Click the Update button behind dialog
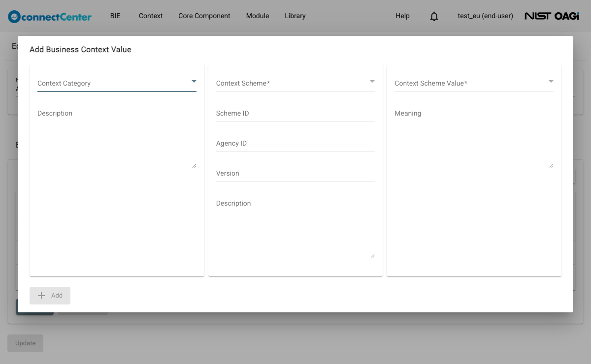 [25, 343]
